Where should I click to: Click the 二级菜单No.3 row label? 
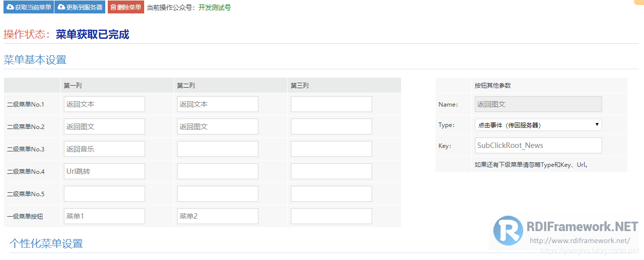click(25, 149)
